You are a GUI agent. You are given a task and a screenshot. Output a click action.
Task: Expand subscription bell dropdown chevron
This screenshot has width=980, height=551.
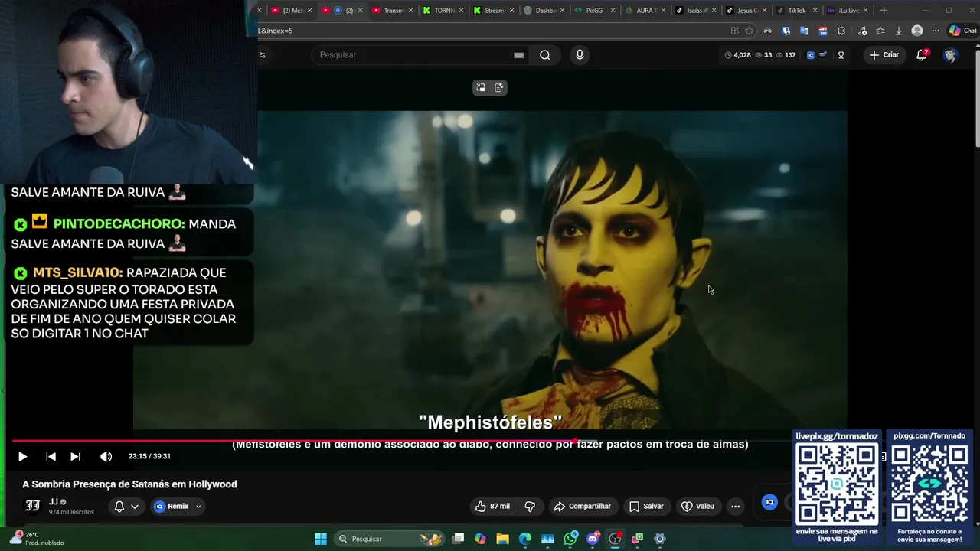[135, 506]
